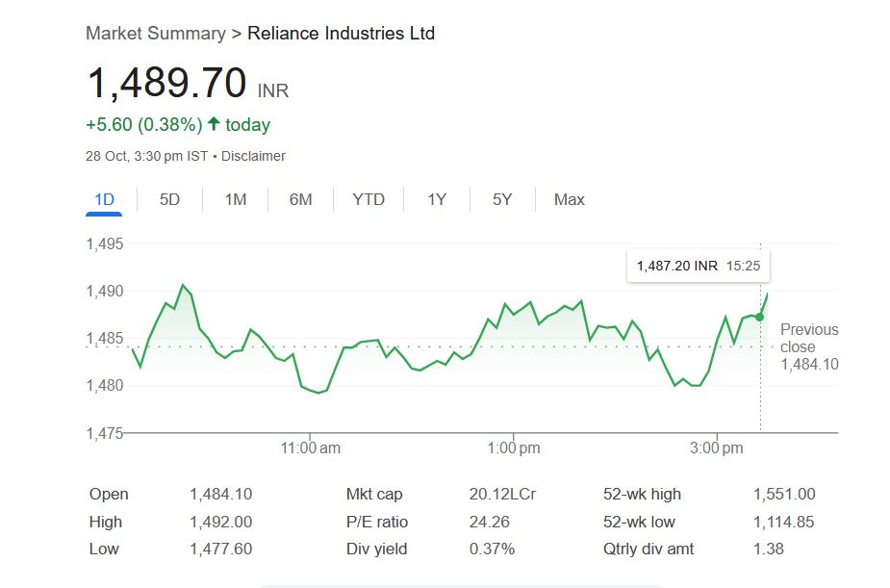Screen dimensions: 890x588
Task: Click the Reliance Industries Ltd title
Action: click(341, 34)
